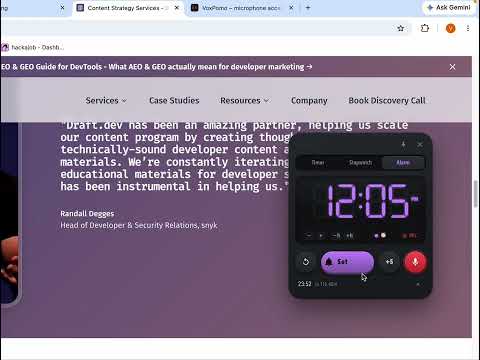The width and height of the screenshot is (480, 360).
Task: Click the purple Set alarm button
Action: tap(347, 262)
